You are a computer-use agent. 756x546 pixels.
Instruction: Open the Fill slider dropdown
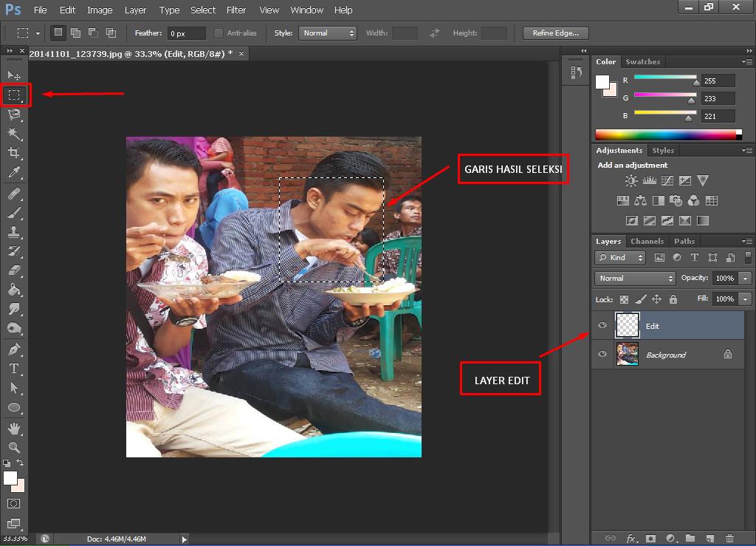tap(746, 299)
